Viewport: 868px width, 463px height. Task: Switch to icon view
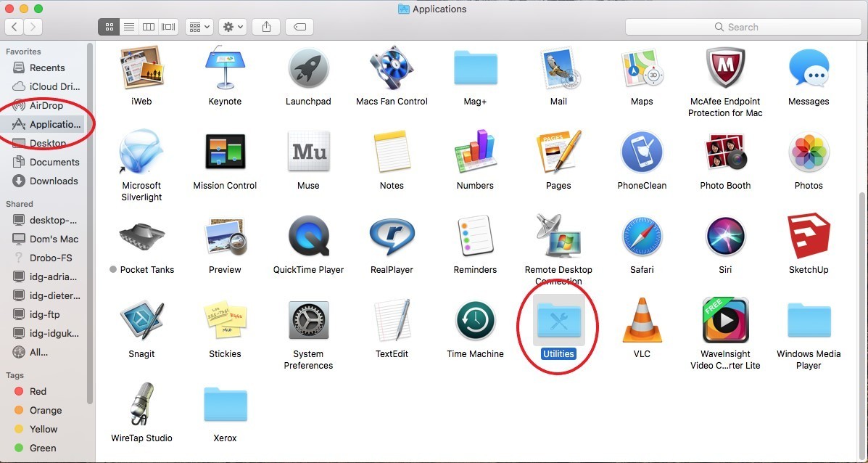109,27
